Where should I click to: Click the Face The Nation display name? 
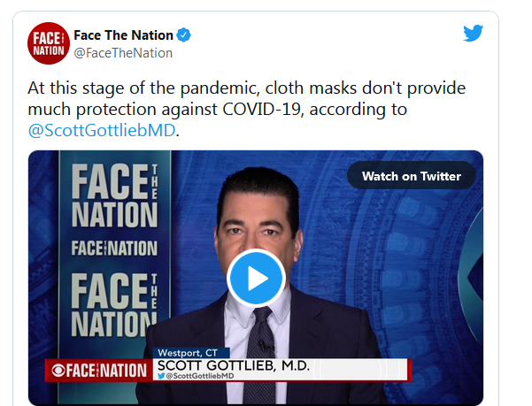tap(124, 35)
